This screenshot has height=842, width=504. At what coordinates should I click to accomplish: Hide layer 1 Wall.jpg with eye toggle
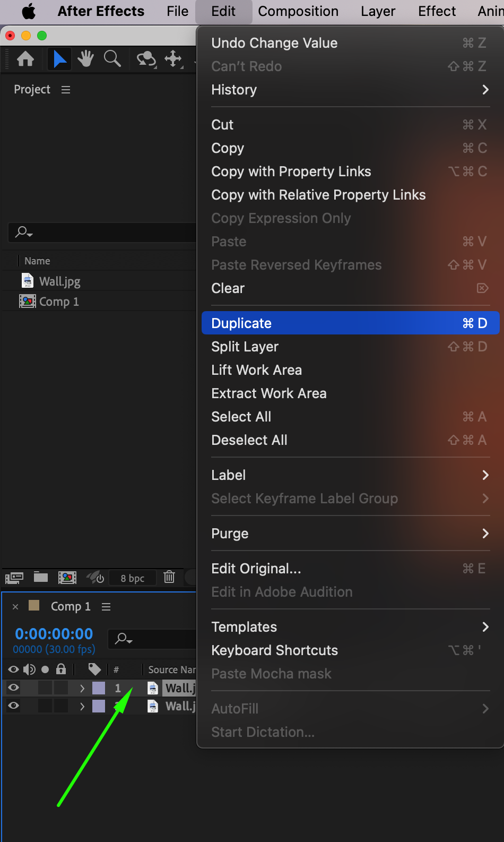[14, 688]
